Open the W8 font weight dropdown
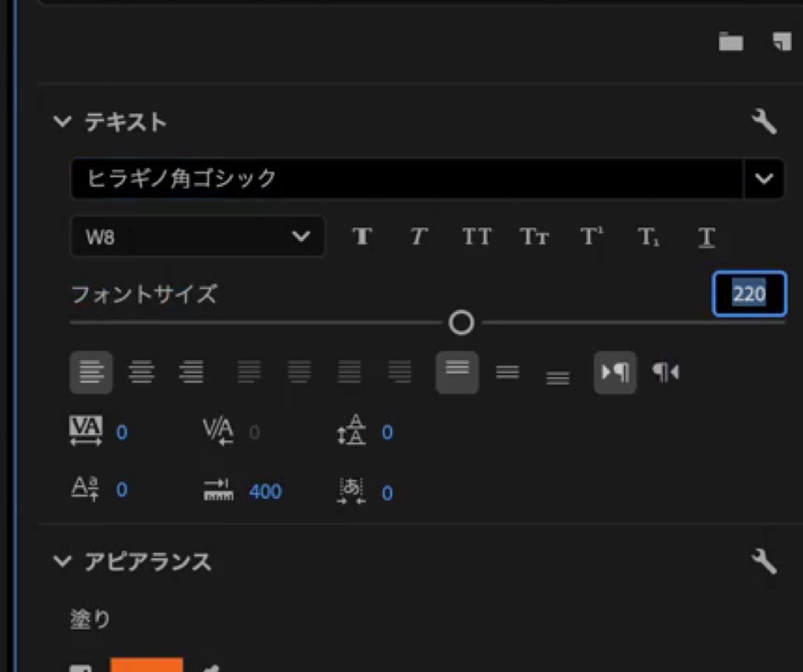 tap(197, 236)
